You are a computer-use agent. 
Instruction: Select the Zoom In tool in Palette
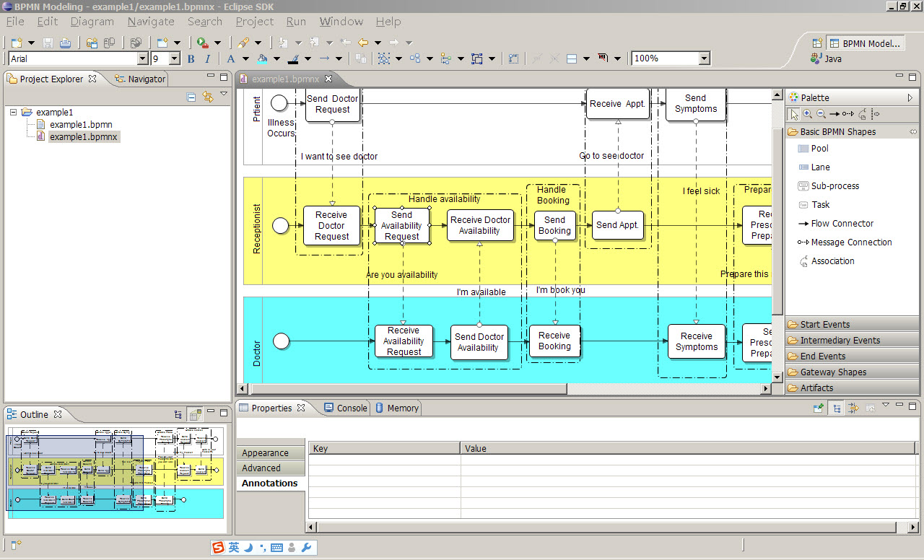(x=807, y=114)
